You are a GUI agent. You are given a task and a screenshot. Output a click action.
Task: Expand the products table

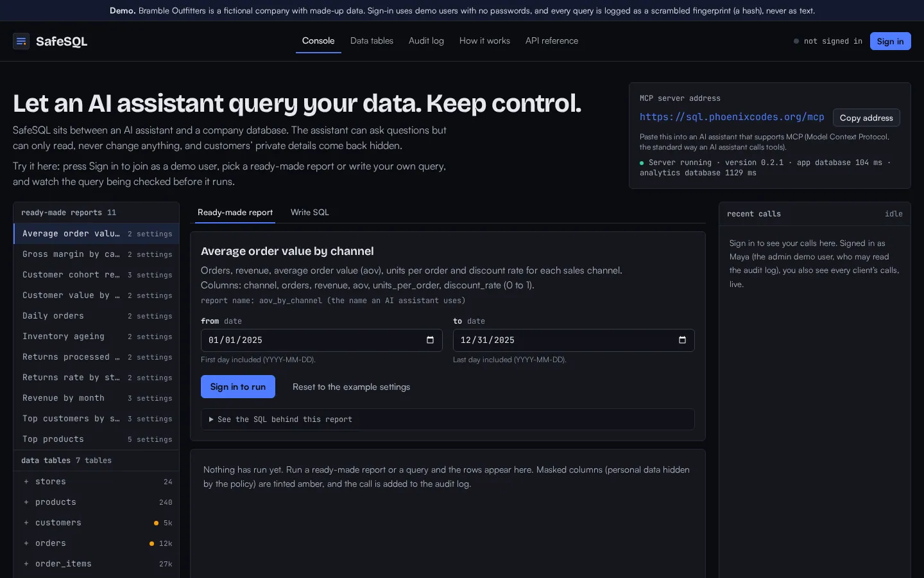96,502
